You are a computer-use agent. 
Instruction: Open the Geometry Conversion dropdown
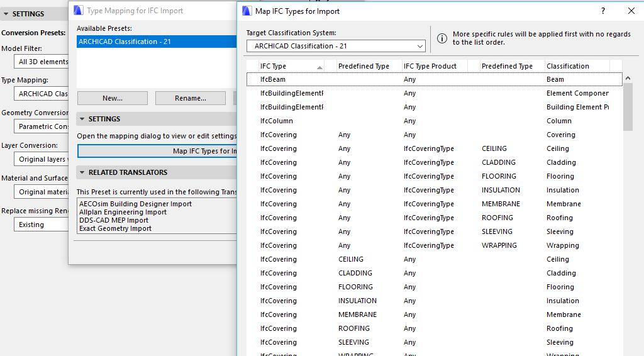[41, 126]
